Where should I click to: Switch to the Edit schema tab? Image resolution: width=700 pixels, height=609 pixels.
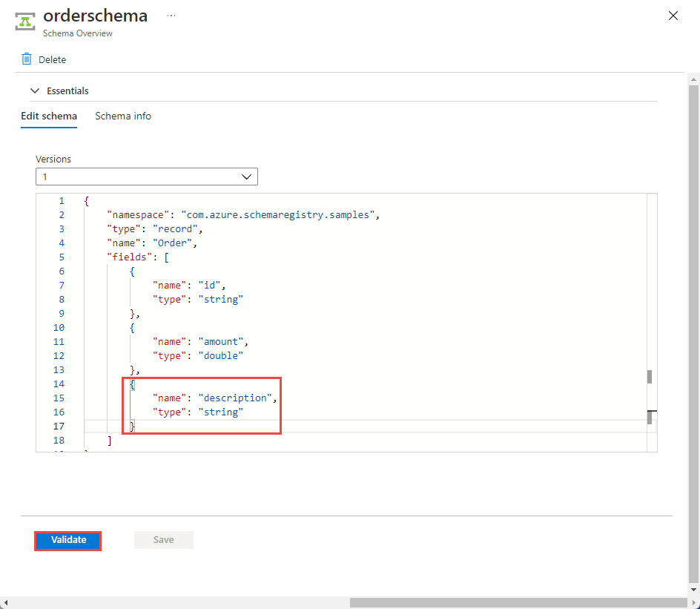(49, 116)
